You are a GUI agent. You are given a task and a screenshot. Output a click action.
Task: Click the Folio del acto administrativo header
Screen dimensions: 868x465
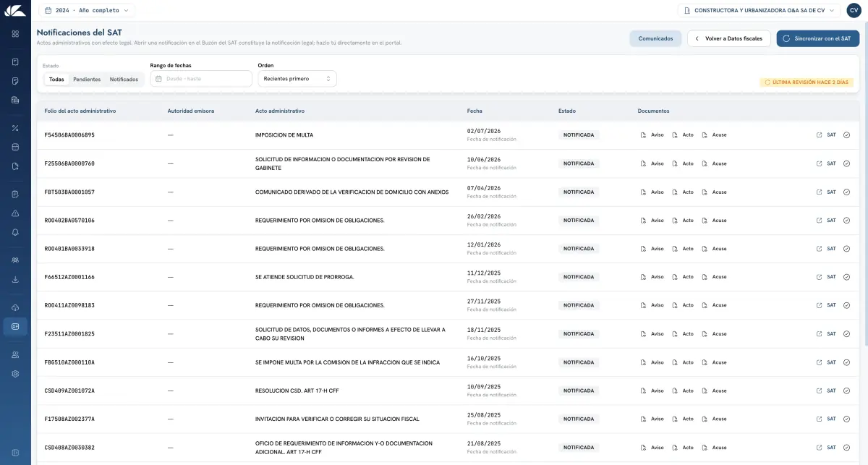click(80, 111)
